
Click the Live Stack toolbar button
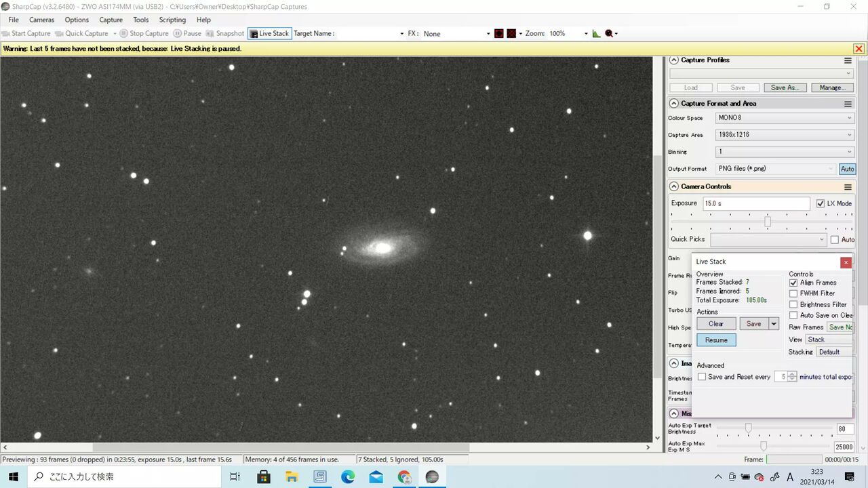pyautogui.click(x=270, y=33)
